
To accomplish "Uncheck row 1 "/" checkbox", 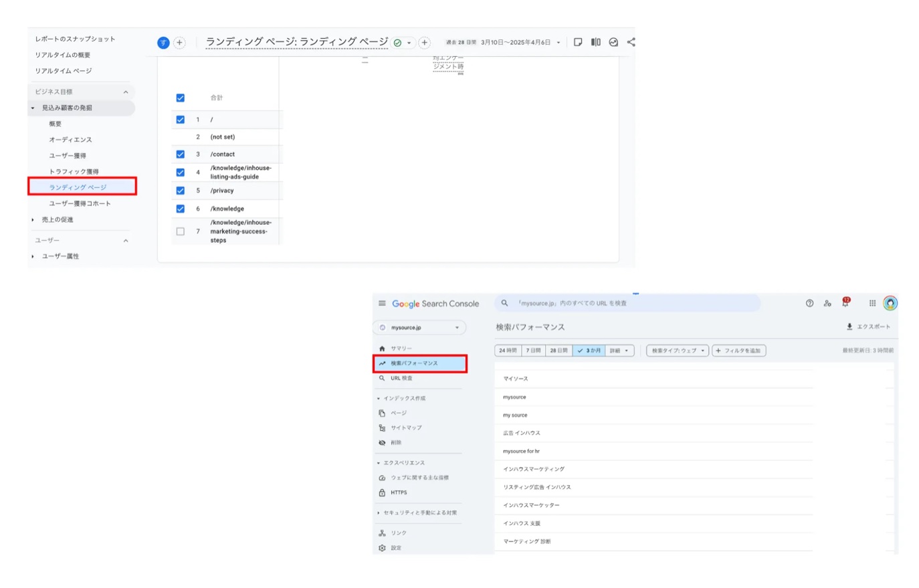I will [x=181, y=120].
